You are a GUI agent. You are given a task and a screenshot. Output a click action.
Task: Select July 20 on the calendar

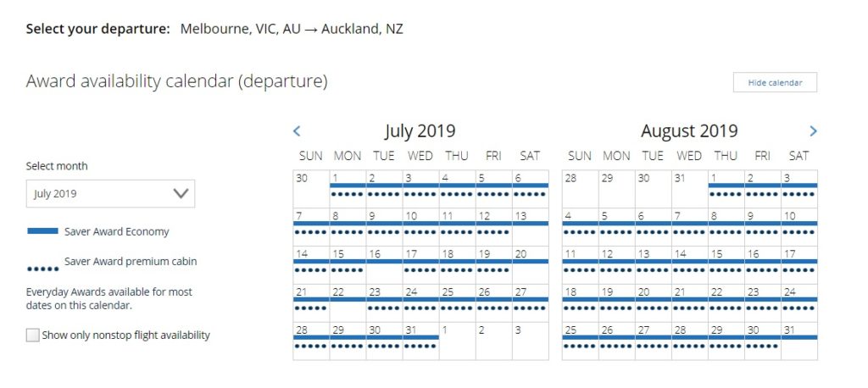[x=531, y=265]
